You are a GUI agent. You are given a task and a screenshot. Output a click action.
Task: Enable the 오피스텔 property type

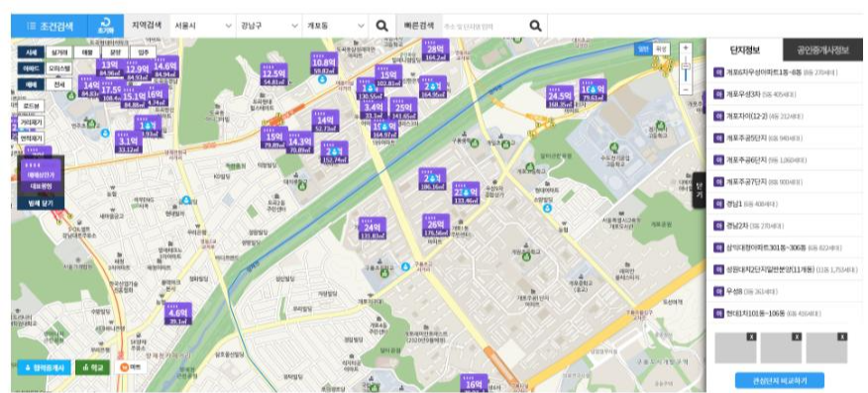[x=59, y=68]
